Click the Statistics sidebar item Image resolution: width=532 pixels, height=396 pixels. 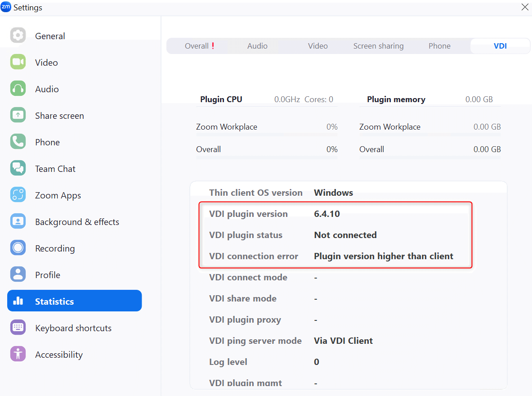coord(74,301)
